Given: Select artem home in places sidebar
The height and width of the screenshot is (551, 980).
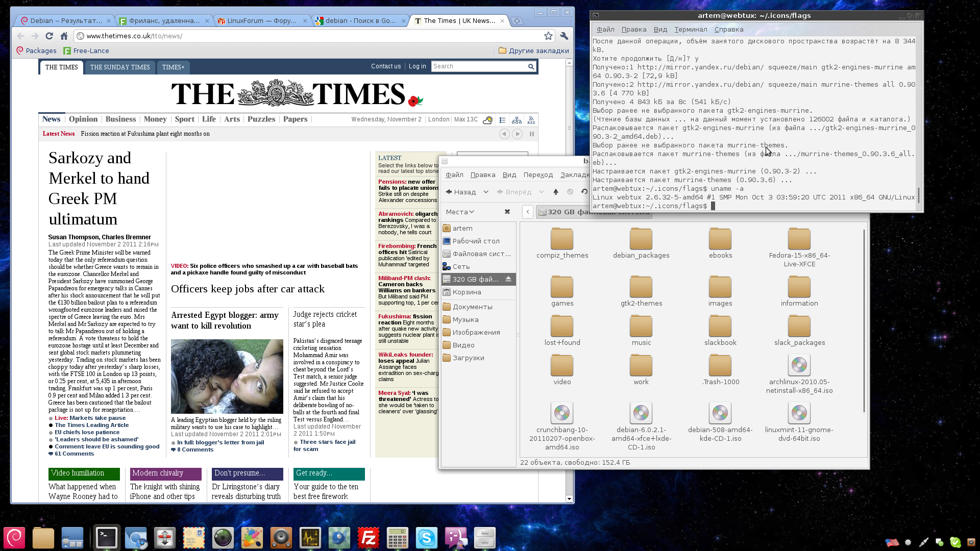Looking at the screenshot, I should (x=479, y=228).
